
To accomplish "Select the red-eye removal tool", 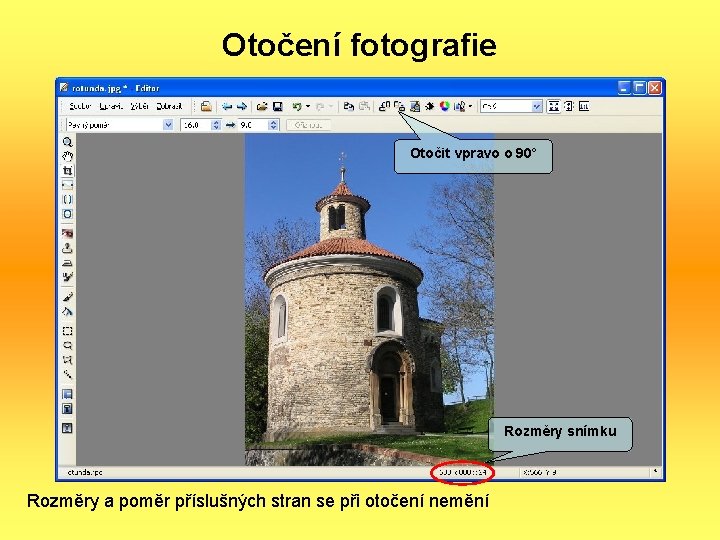I will 68,233.
